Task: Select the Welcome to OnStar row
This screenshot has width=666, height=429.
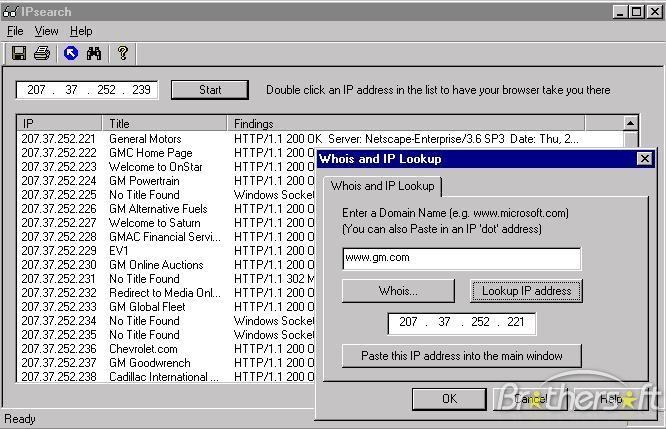Action: (x=166, y=167)
